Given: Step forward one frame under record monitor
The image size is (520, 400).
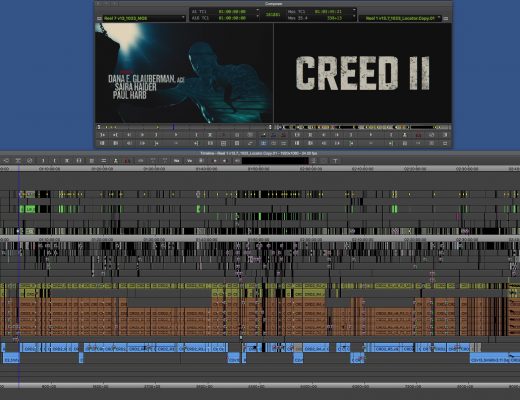Looking at the screenshot, I should click(337, 135).
